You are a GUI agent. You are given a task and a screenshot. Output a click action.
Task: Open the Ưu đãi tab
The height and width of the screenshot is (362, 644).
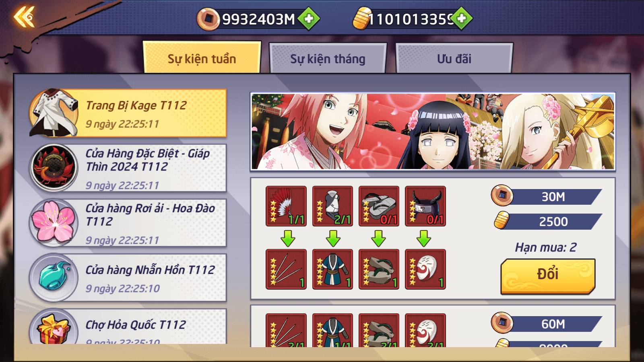point(454,58)
